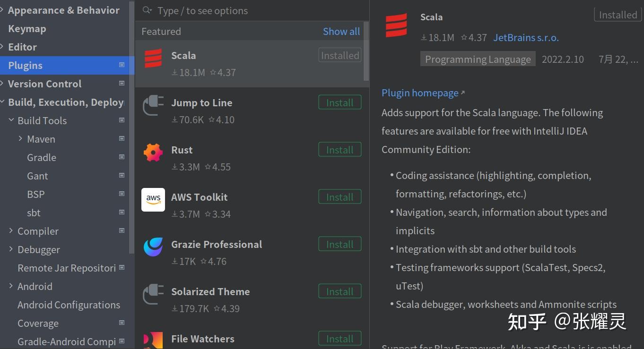Click the AWS Toolkit icon
This screenshot has width=644, height=349.
click(153, 200)
